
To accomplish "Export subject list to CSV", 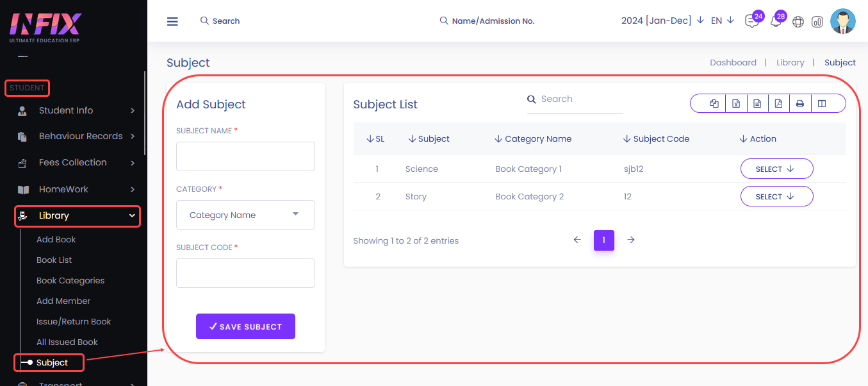I will click(757, 103).
